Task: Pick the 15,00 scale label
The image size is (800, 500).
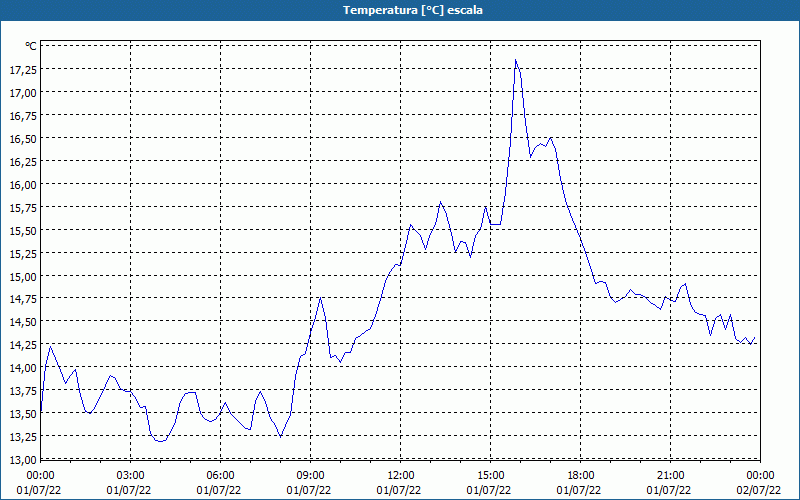Action: coord(23,277)
